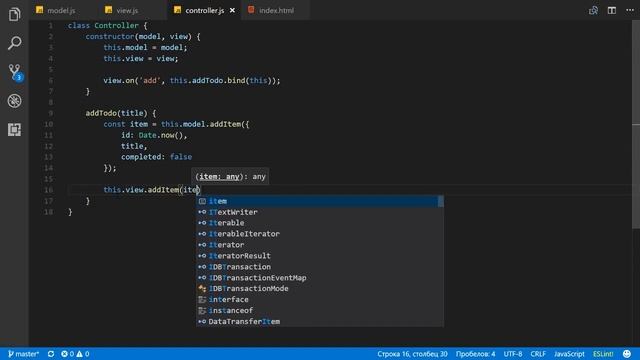Click the editor vertical scrollbar
640x360 pixels.
tap(636, 124)
